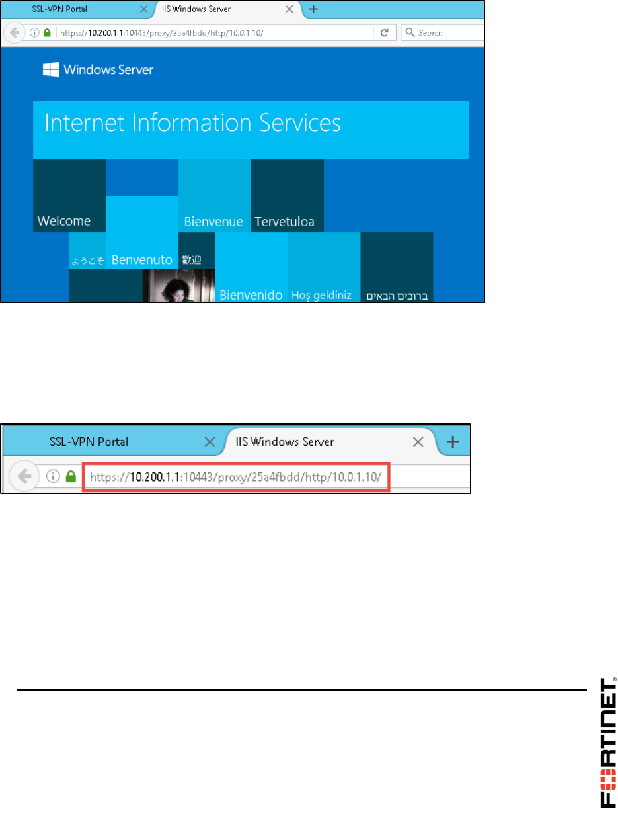Image resolution: width=618 pixels, height=840 pixels.
Task: Open the Hebrew ברוכים הבאים tile
Action: pos(397,267)
